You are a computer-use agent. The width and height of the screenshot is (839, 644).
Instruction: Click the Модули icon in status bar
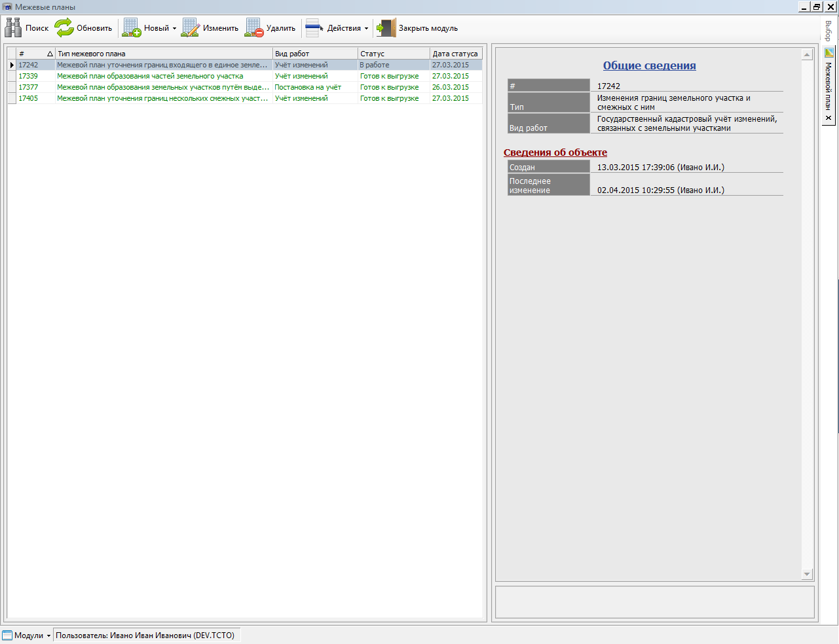[x=7, y=635]
